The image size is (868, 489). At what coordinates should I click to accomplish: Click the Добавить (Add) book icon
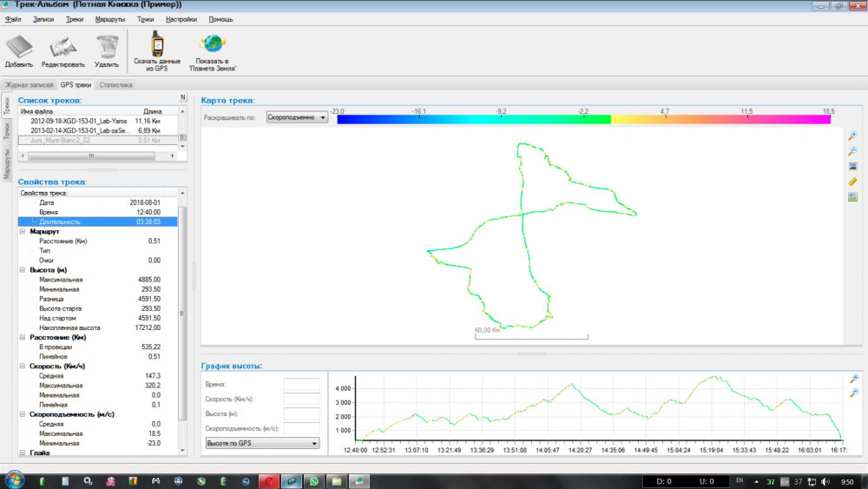pos(19,47)
